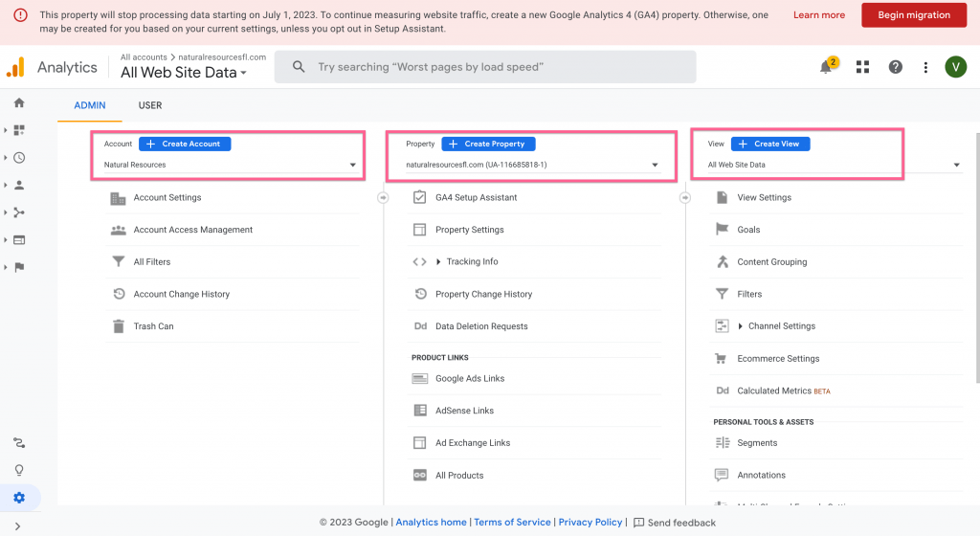Click the search magnifier icon

(299, 67)
